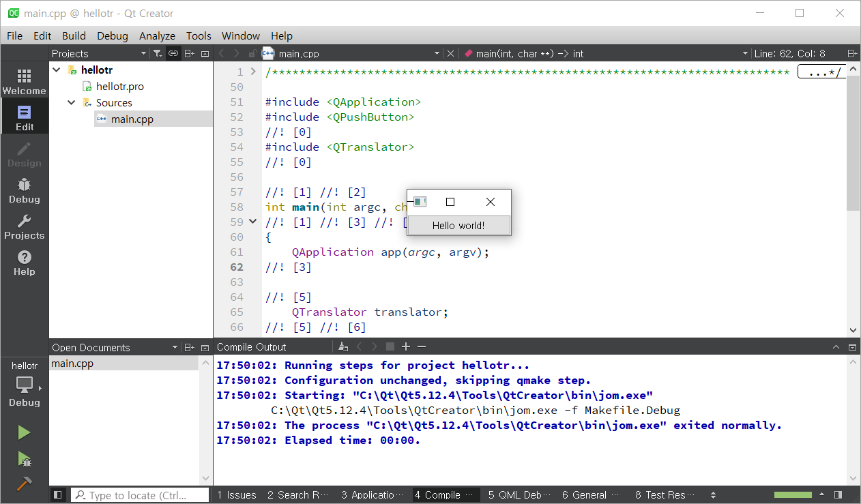The width and height of the screenshot is (861, 504).
Task: Click the file lock icon in editor toolbar
Action: 252,53
